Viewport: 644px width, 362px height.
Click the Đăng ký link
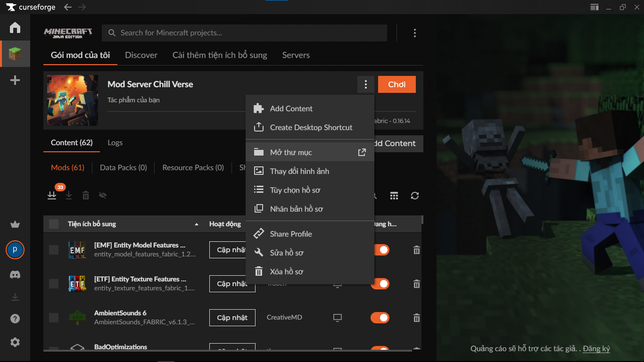pyautogui.click(x=596, y=349)
